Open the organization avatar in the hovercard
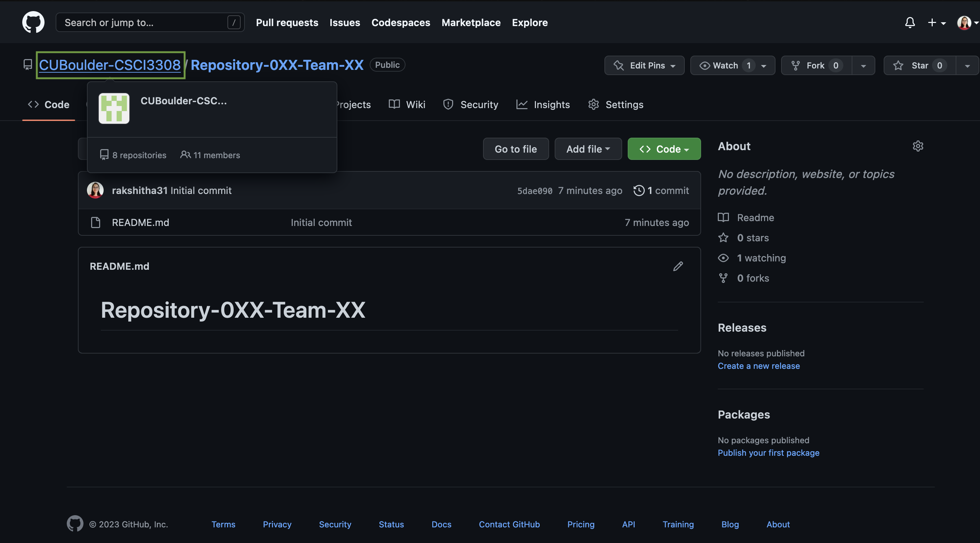 click(114, 108)
